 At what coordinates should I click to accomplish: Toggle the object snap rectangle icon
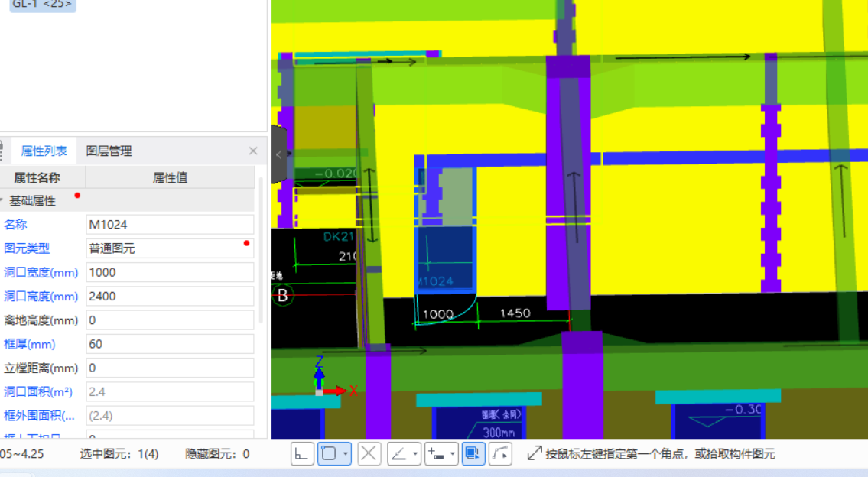tap(329, 454)
